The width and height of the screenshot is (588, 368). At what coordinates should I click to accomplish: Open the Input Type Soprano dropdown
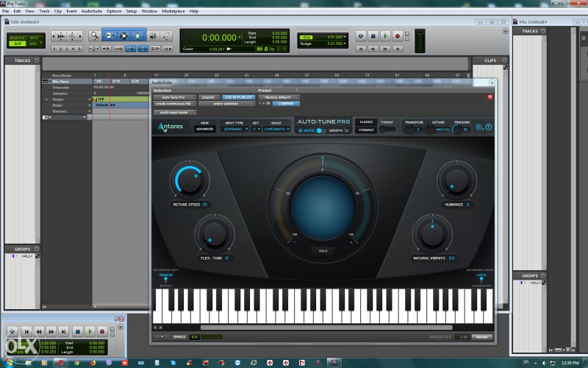point(234,130)
